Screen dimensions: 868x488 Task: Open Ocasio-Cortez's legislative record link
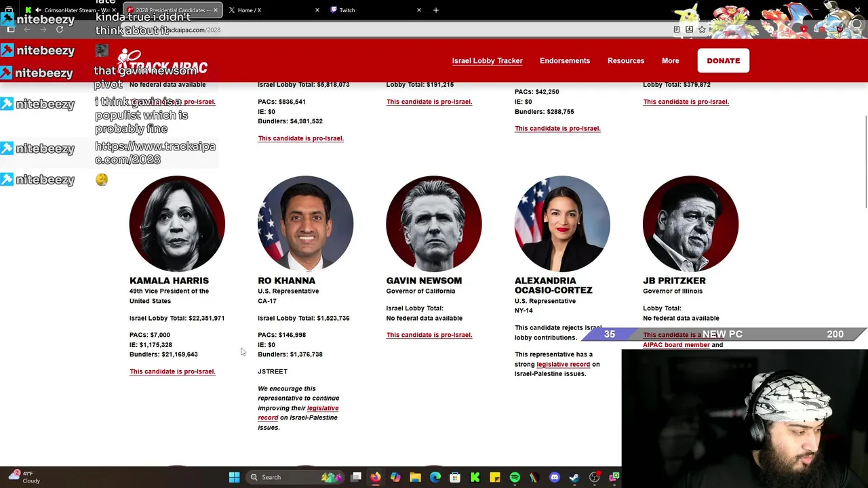point(563,365)
